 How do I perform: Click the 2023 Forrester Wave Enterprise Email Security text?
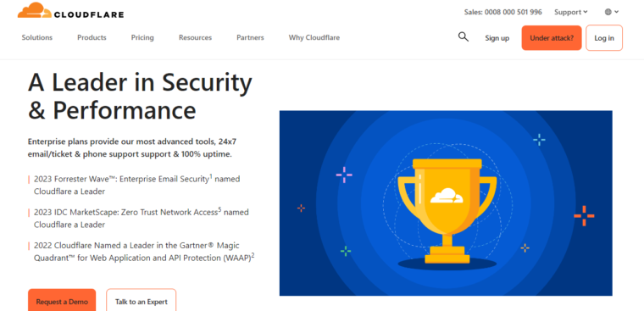[136, 185]
